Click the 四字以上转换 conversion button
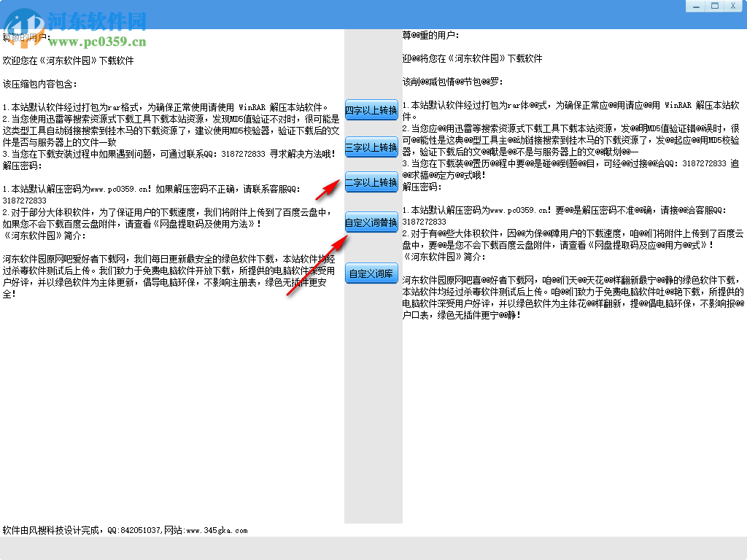The width and height of the screenshot is (747, 560). coord(371,110)
